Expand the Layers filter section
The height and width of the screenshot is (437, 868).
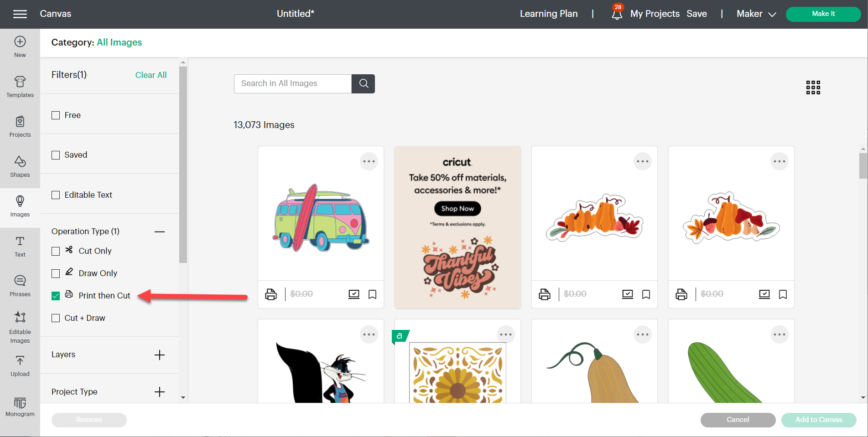coord(160,355)
